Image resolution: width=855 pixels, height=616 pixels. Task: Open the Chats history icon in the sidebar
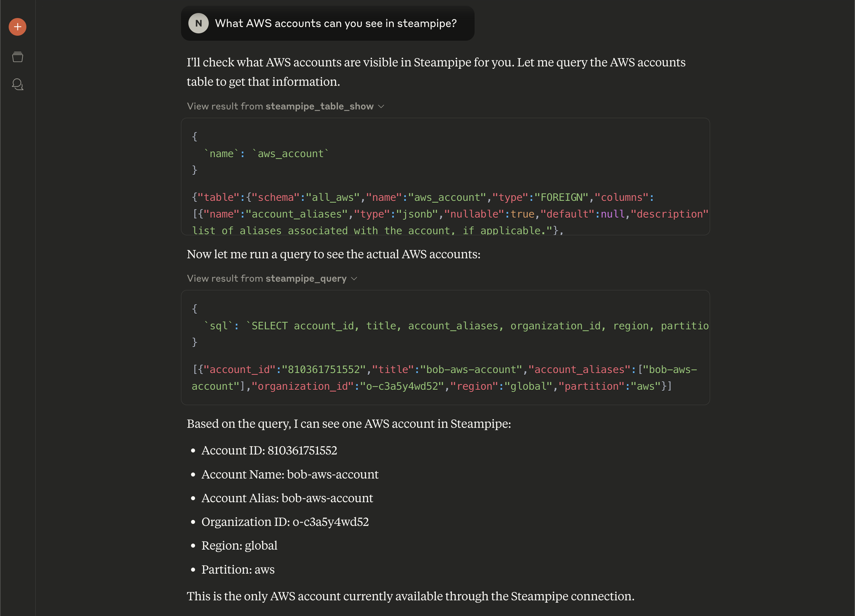point(17,84)
